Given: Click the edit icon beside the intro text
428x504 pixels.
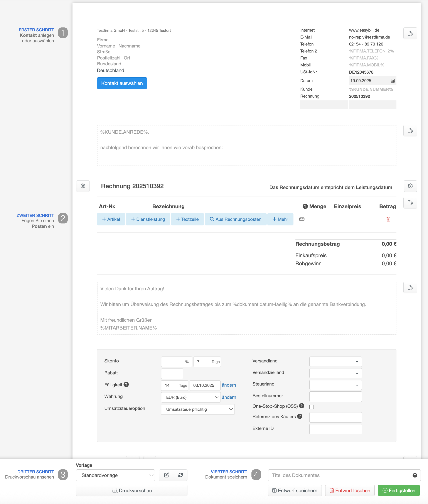Looking at the screenshot, I should click(410, 131).
